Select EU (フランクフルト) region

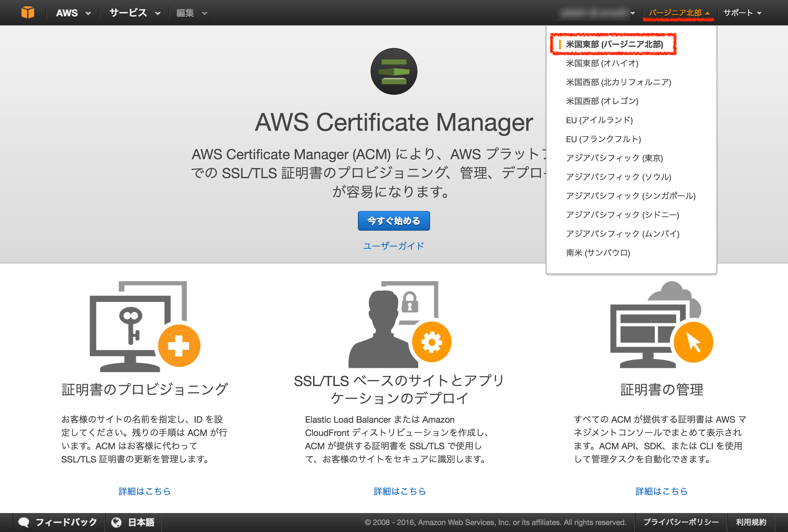604,139
